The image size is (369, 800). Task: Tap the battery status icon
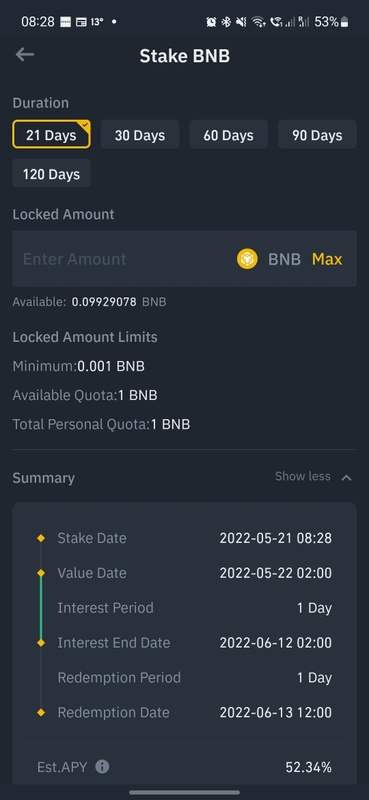pyautogui.click(x=345, y=21)
